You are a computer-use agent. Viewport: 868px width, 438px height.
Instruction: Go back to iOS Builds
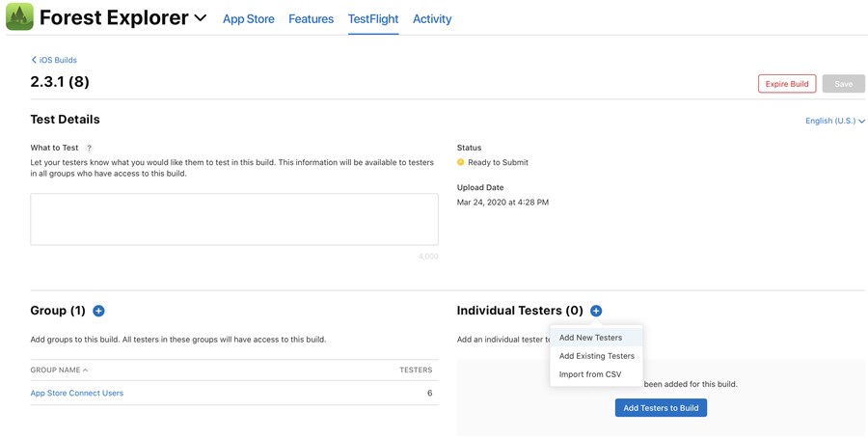[54, 60]
